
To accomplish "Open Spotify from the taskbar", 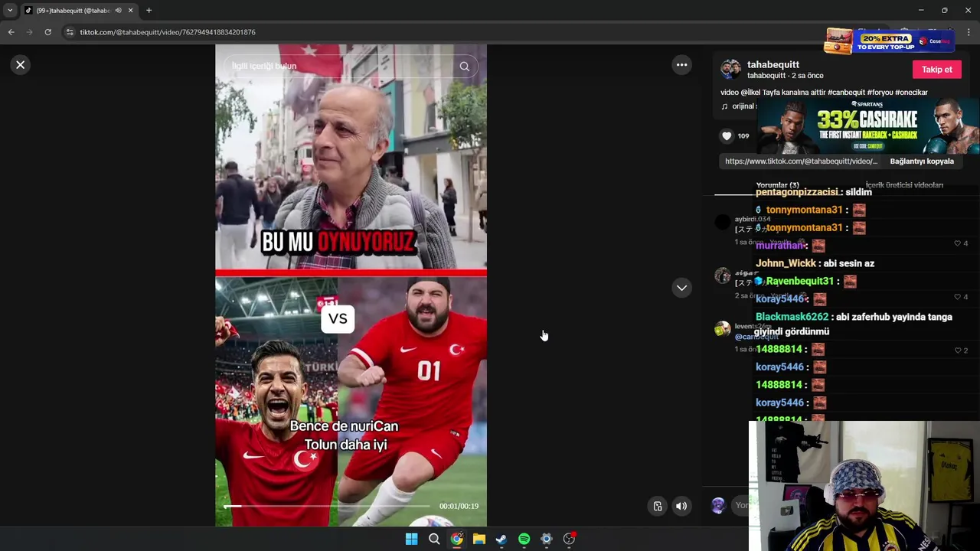I will [x=524, y=540].
